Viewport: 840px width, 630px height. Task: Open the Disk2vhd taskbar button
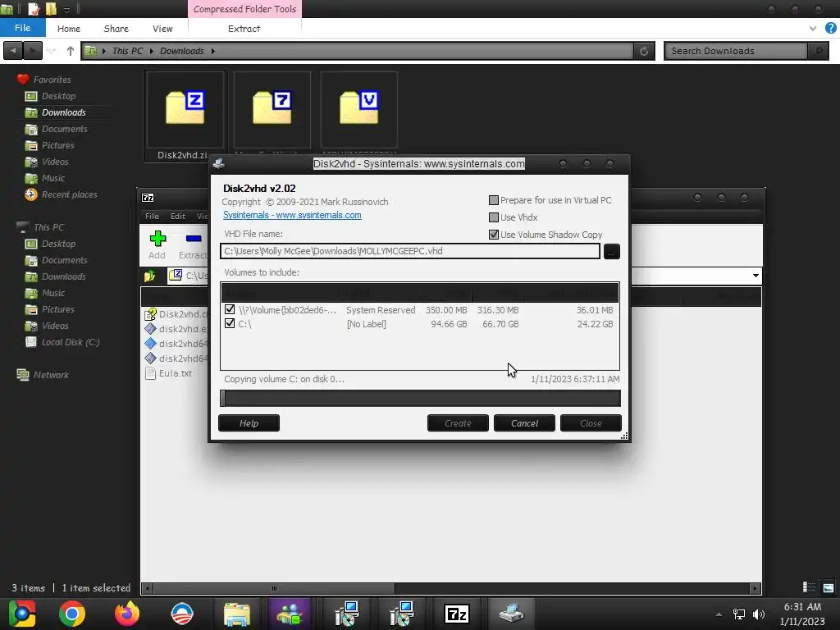(x=512, y=614)
